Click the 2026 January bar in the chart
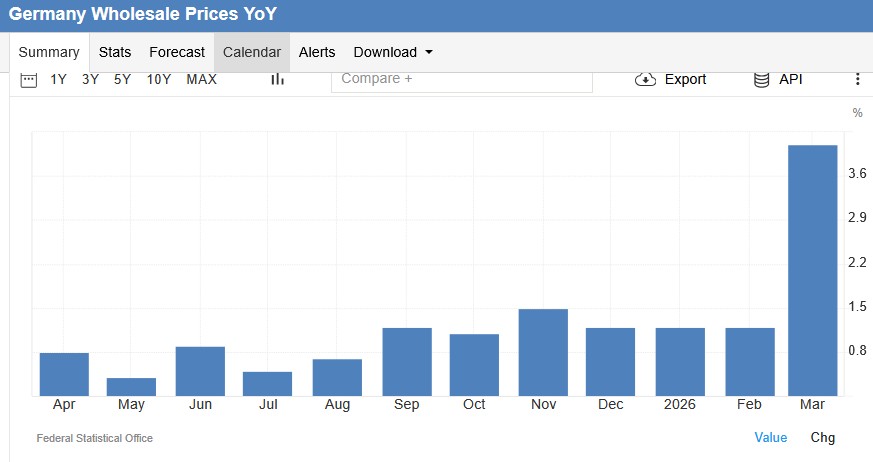This screenshot has height=462, width=873. pos(680,362)
